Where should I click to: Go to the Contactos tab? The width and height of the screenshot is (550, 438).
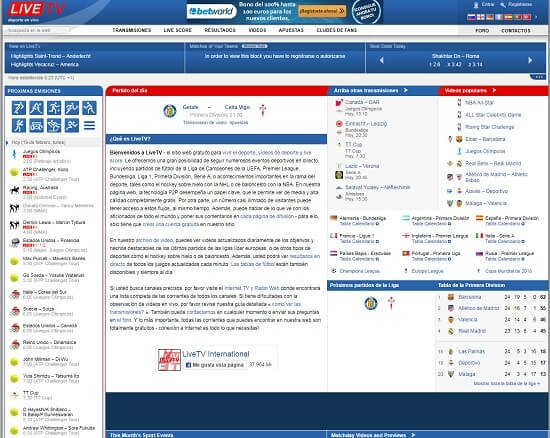pyautogui.click(x=516, y=31)
